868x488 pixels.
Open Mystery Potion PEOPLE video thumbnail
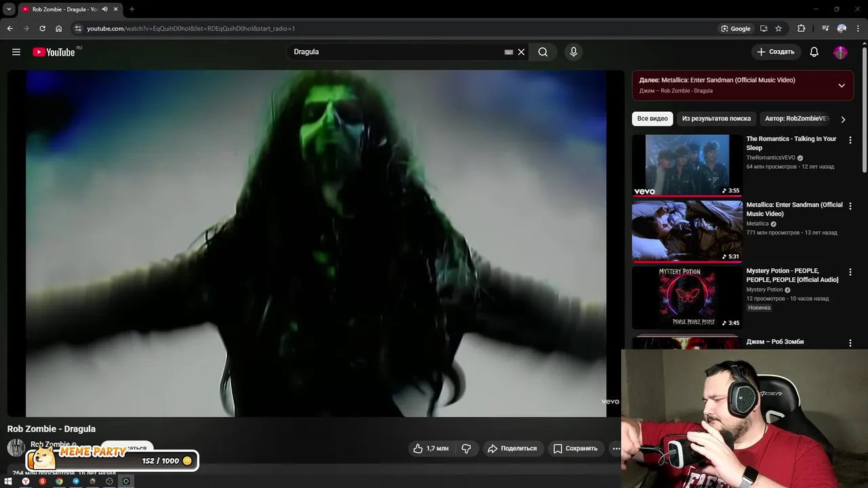click(x=687, y=298)
